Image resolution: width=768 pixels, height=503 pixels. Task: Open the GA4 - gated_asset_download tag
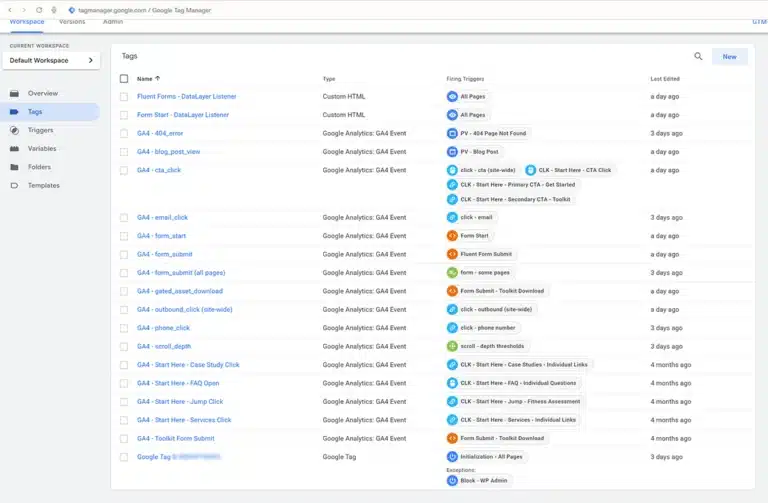coord(180,291)
